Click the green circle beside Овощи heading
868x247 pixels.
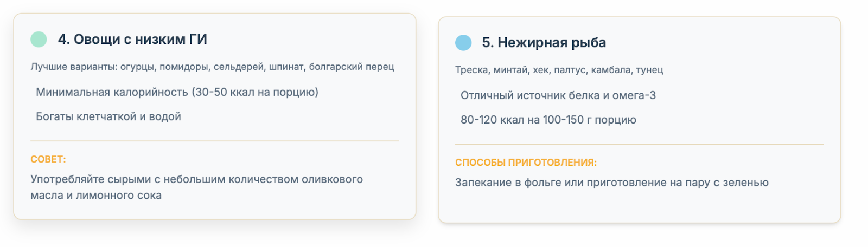pos(39,39)
